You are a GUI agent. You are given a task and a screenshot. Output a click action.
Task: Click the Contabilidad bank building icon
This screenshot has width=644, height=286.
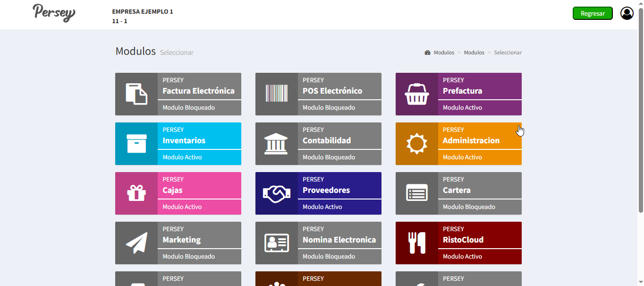click(276, 144)
